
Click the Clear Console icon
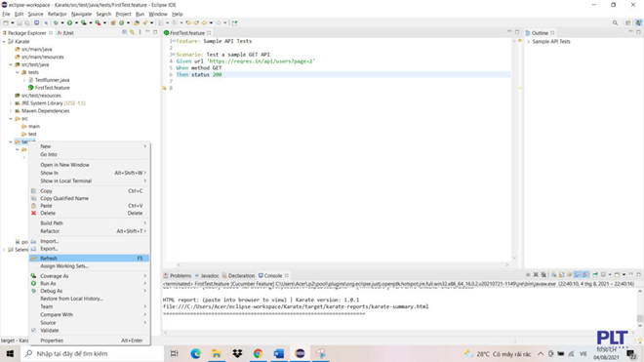click(x=553, y=274)
